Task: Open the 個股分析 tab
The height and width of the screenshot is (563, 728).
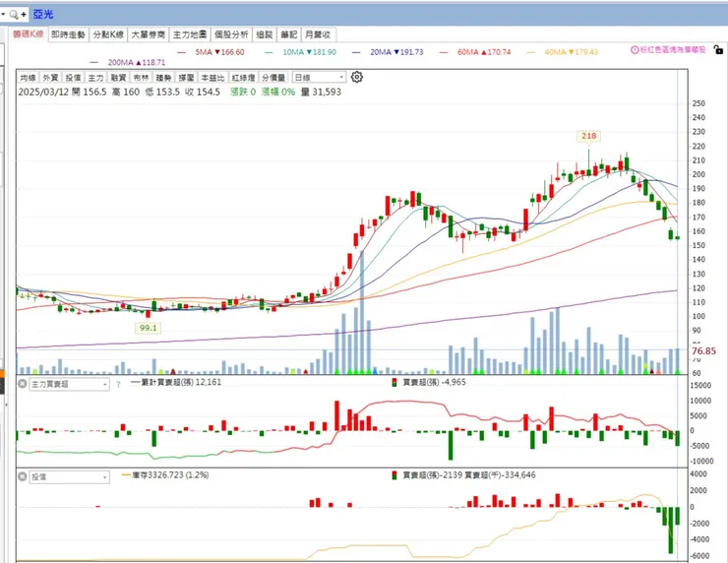Action: (x=231, y=34)
